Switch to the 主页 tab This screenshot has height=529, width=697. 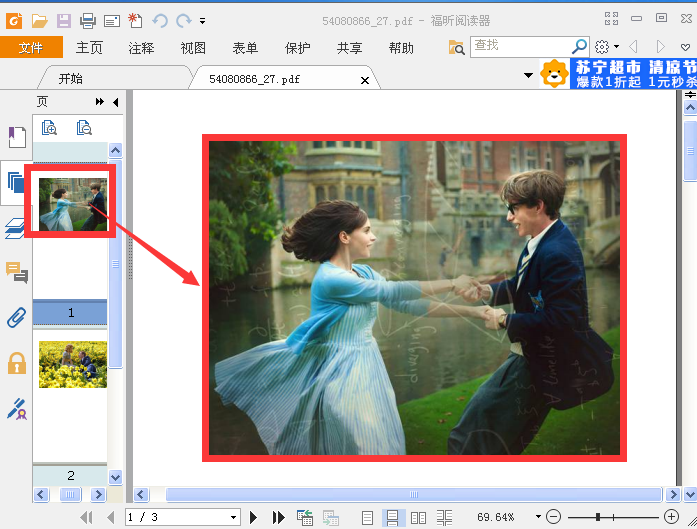tap(89, 48)
